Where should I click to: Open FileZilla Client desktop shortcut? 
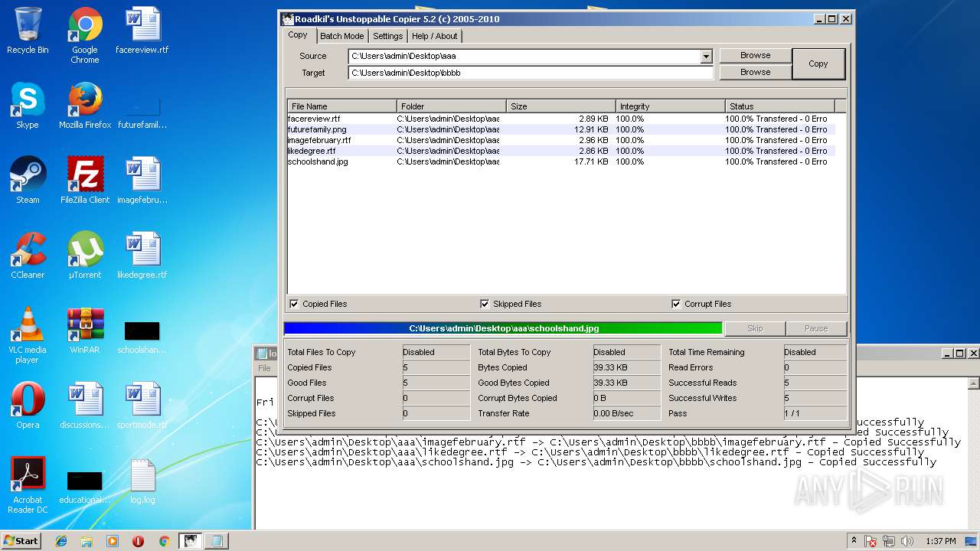tap(85, 181)
